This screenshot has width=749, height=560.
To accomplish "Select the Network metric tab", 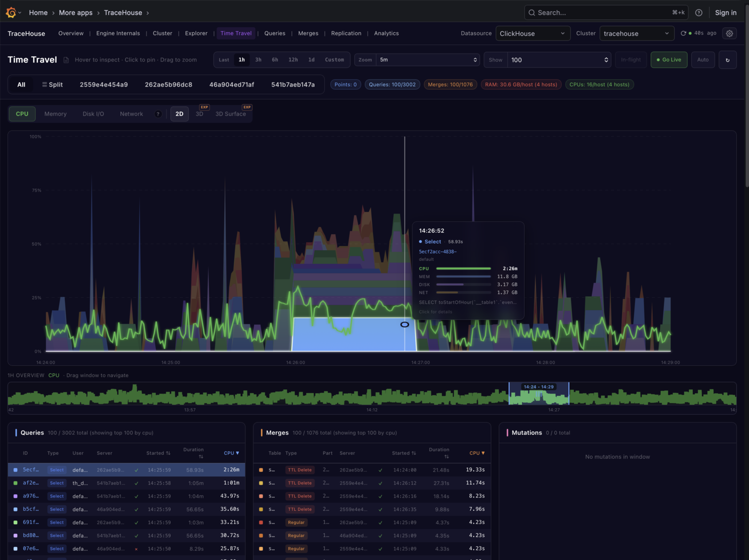I will [131, 114].
